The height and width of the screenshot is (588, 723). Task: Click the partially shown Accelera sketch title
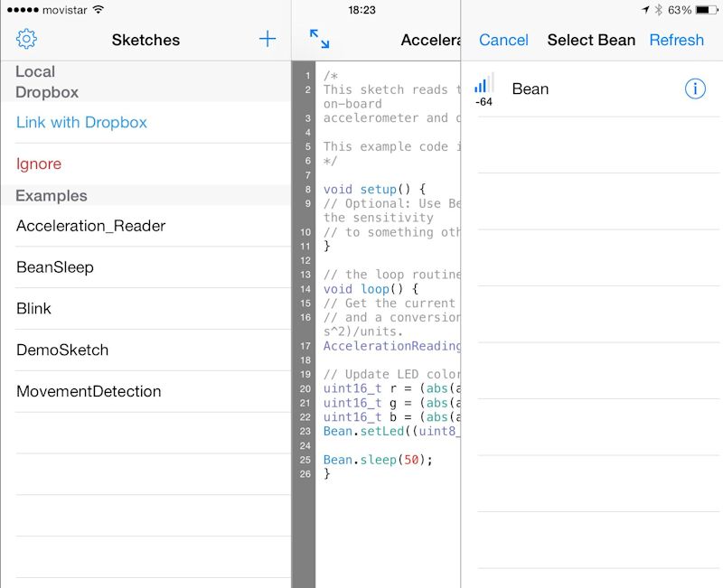[431, 40]
